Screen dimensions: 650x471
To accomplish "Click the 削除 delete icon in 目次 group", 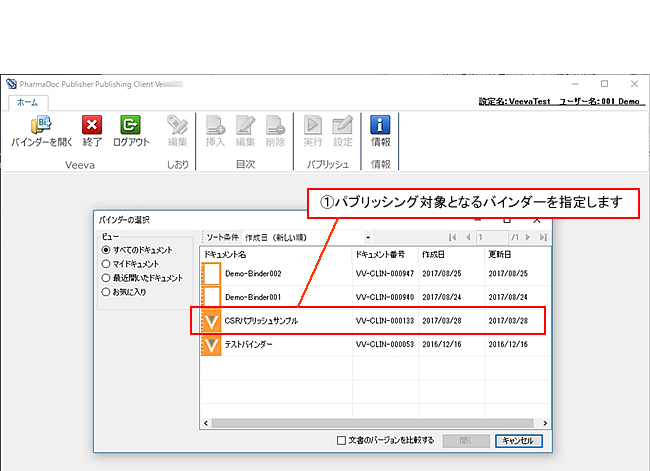I will [275, 125].
